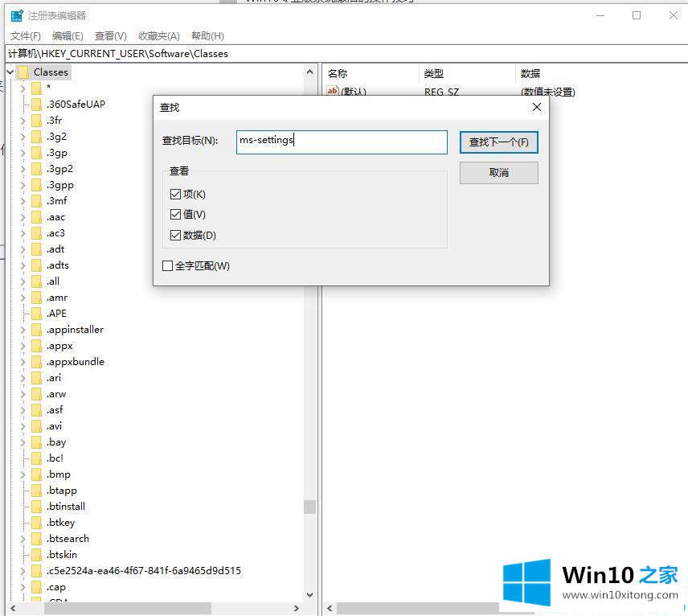The image size is (688, 616).
Task: Click the .bmp folder icon
Action: [36, 474]
